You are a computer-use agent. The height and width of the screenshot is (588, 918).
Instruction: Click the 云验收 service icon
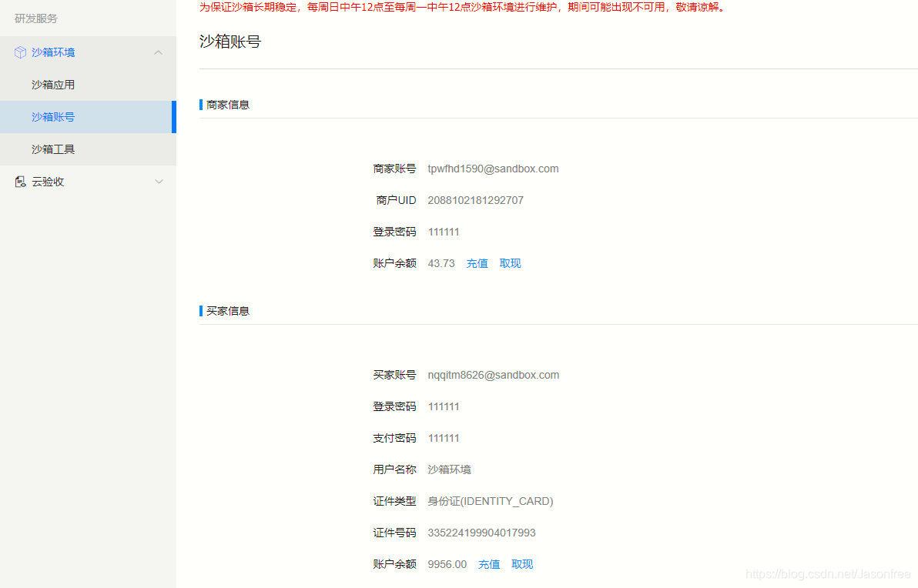tap(20, 181)
